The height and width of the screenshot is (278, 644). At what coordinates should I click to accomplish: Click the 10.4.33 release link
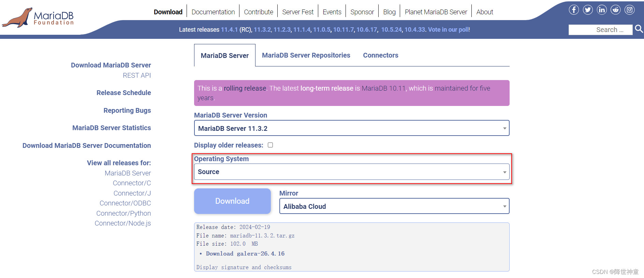pyautogui.click(x=415, y=30)
